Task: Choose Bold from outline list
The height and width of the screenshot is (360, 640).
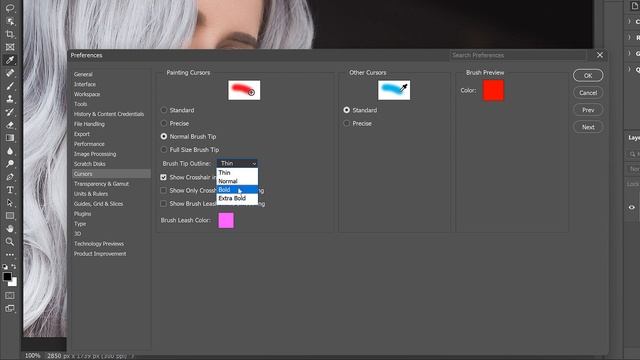Action: point(237,190)
